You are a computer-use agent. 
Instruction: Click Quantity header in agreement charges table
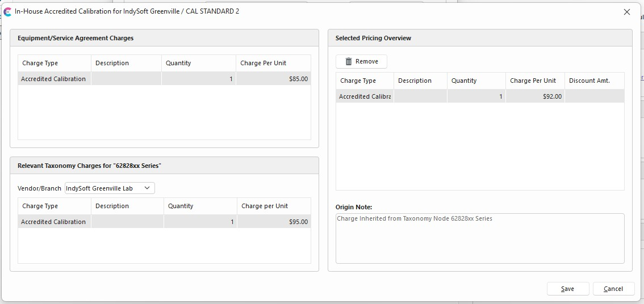(198, 63)
